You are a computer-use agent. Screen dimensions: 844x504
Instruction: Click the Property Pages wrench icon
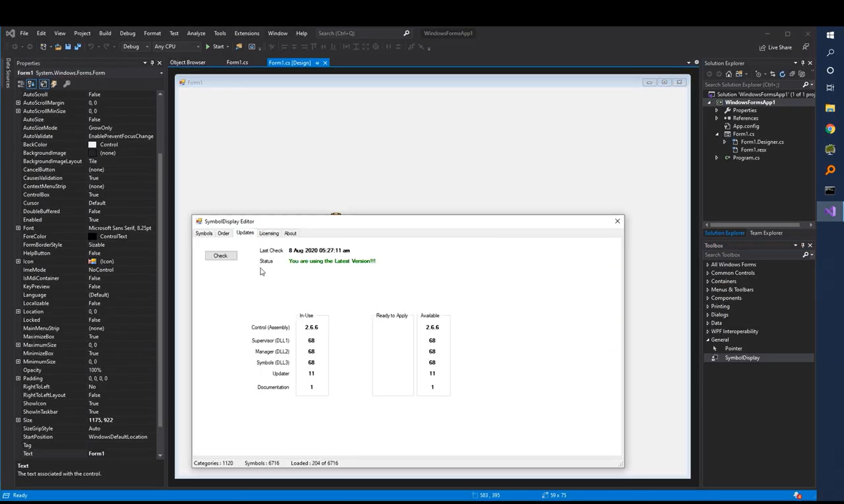[x=67, y=84]
